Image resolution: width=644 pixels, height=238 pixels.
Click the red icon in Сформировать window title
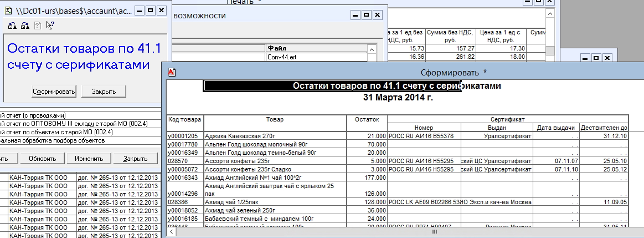click(172, 72)
